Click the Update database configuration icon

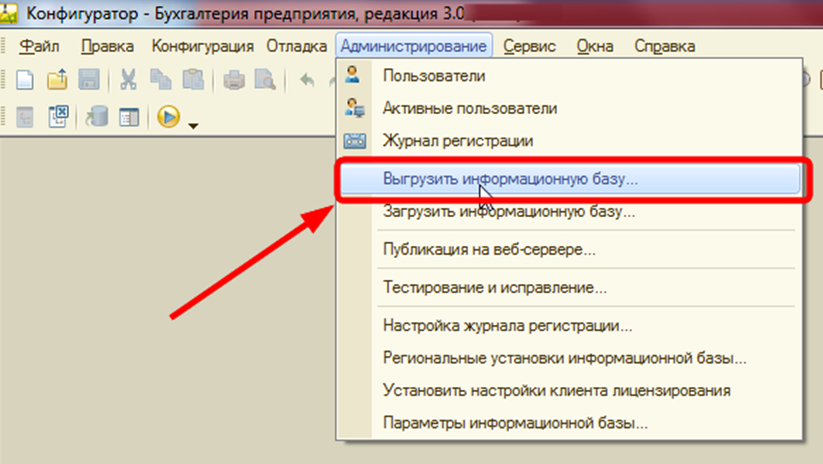[97, 117]
